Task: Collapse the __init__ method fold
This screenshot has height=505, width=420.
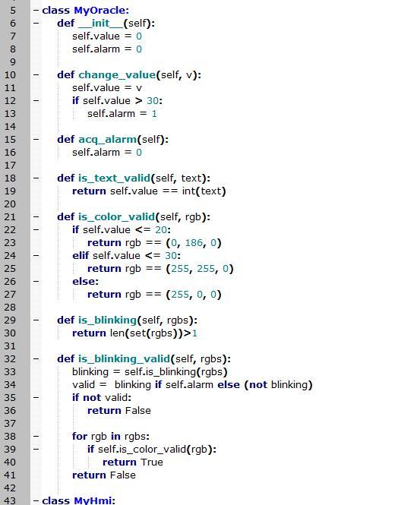Action: [x=36, y=24]
